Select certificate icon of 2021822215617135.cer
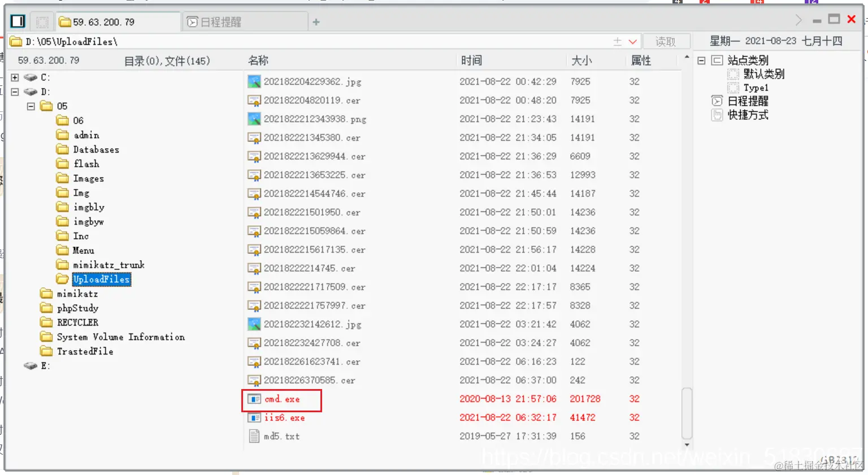The image size is (868, 475). point(254,249)
